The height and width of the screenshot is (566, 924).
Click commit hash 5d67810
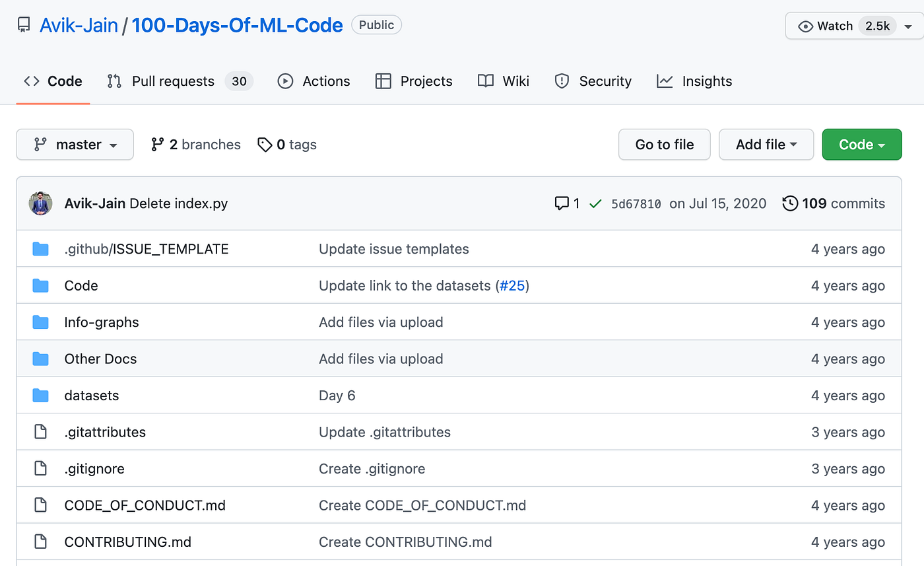coord(636,203)
